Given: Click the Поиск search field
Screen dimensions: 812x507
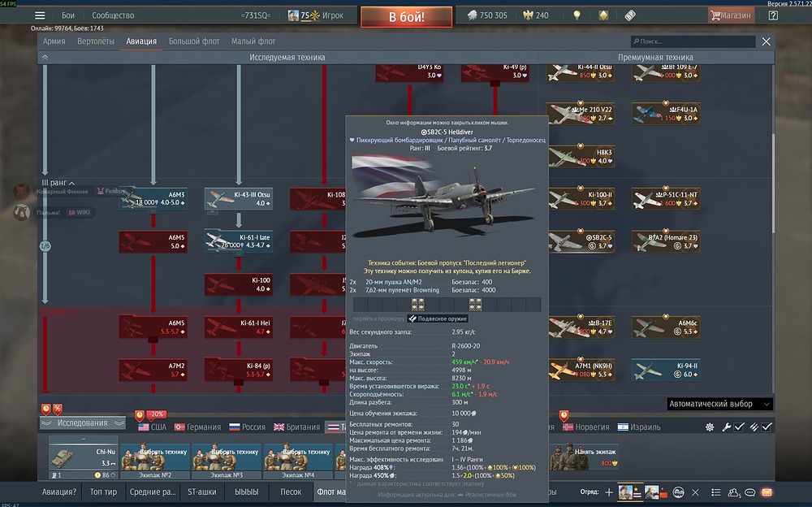Looking at the screenshot, I should click(x=693, y=41).
